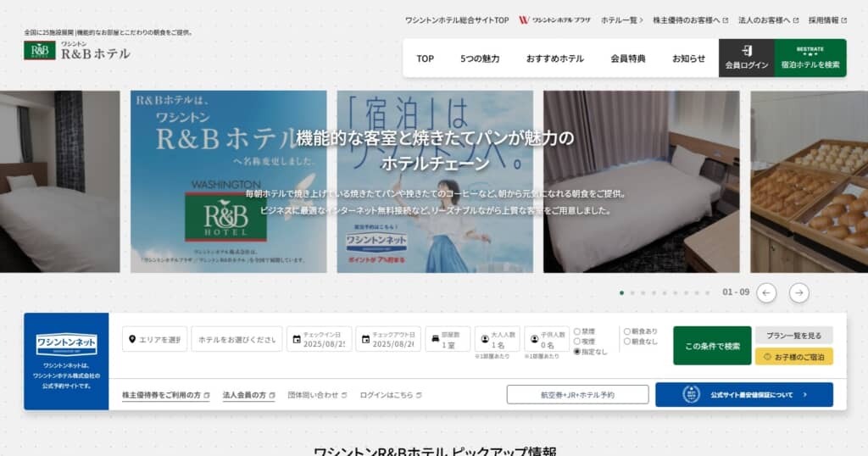Screen dimensions: 868x456
Task: Click the BESTRATE 宿泊ホテルを検索 button
Action: click(x=810, y=58)
